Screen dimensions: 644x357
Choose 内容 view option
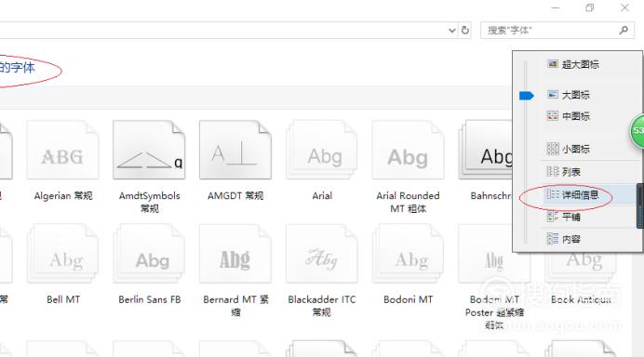tap(564, 238)
